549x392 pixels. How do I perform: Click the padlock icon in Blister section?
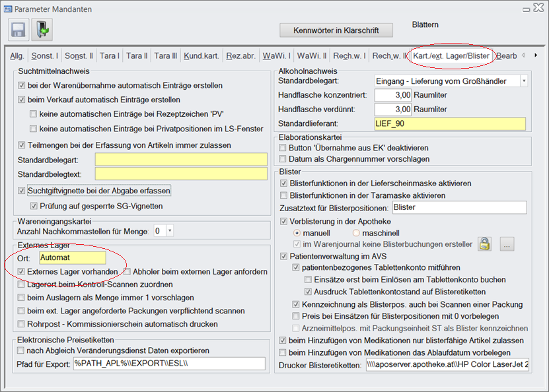tap(485, 244)
